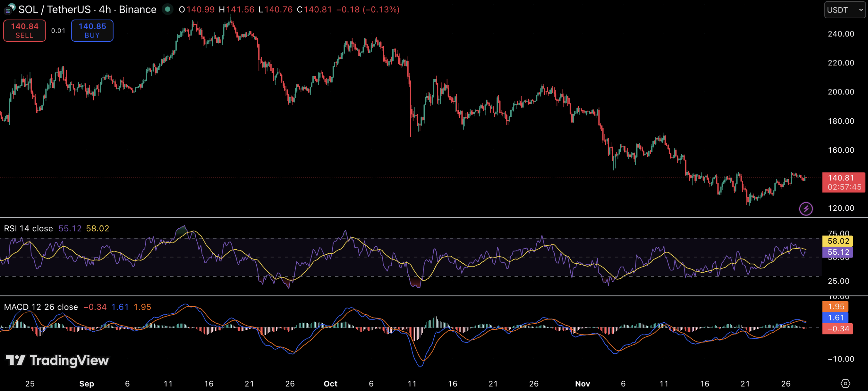Click the purple lightning bolt icon
Image resolution: width=868 pixels, height=391 pixels.
point(806,209)
